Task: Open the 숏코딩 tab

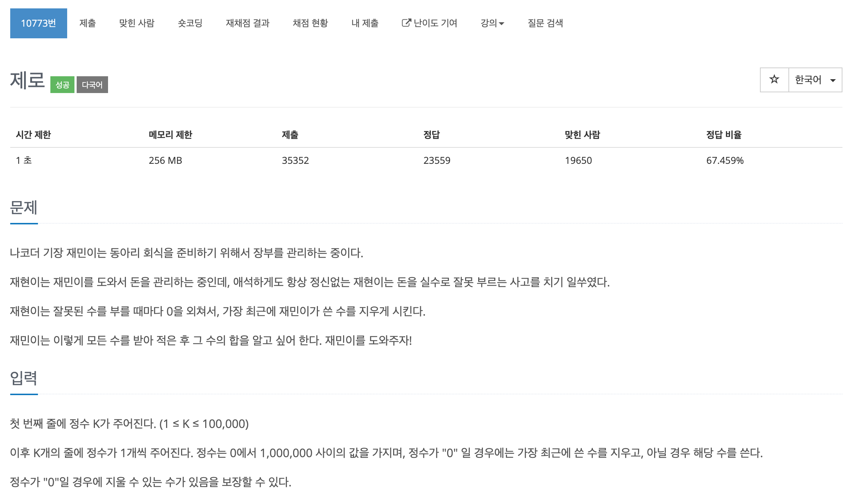Action: pyautogui.click(x=190, y=23)
